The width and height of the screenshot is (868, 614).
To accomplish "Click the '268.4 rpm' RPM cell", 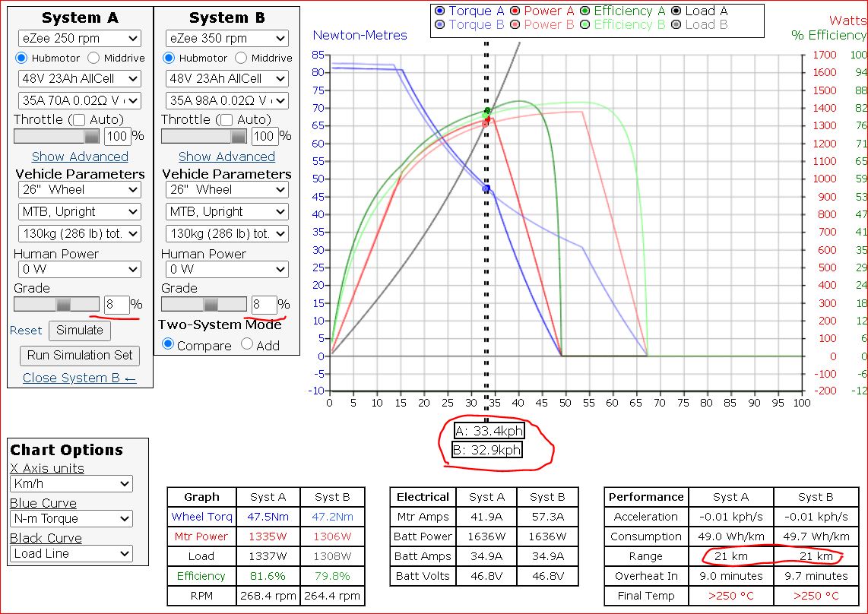I will coord(268,597).
